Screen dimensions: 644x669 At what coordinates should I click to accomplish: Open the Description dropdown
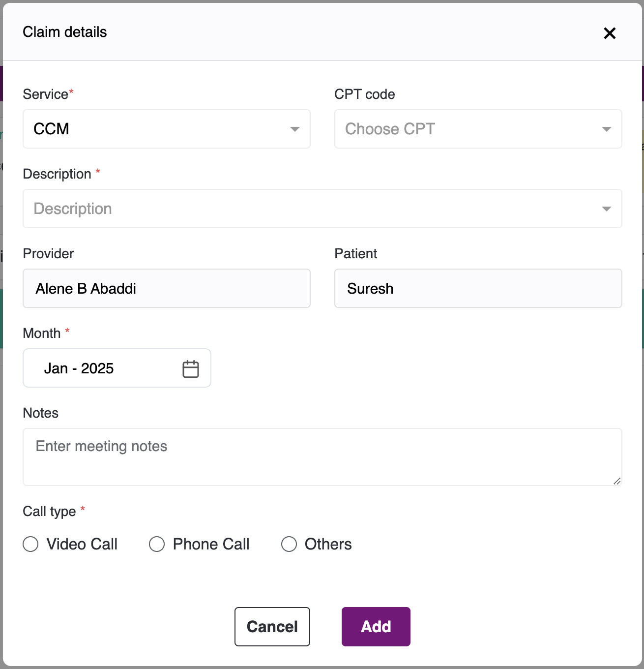[606, 209]
